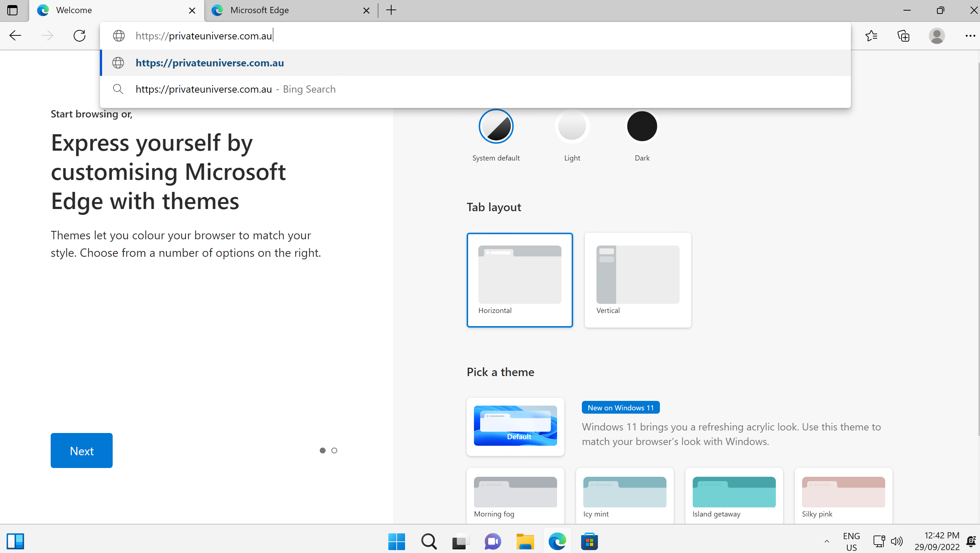This screenshot has height=553, width=980.
Task: Select the privateuniverse.com.au URL suggestion
Action: click(x=210, y=63)
